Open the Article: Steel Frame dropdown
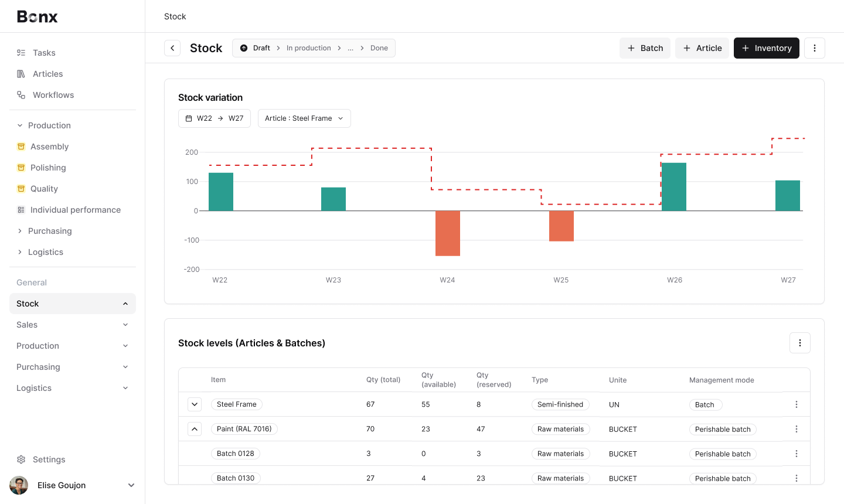844x504 pixels. [x=304, y=118]
